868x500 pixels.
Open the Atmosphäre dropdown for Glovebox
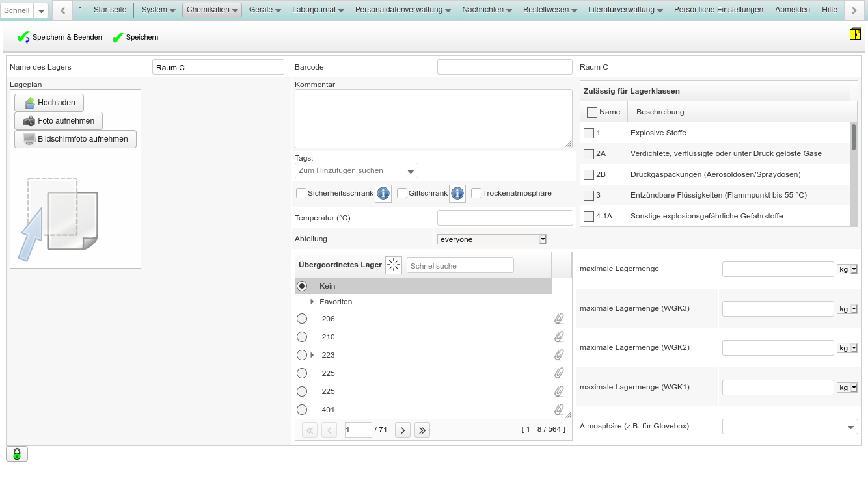(x=850, y=427)
